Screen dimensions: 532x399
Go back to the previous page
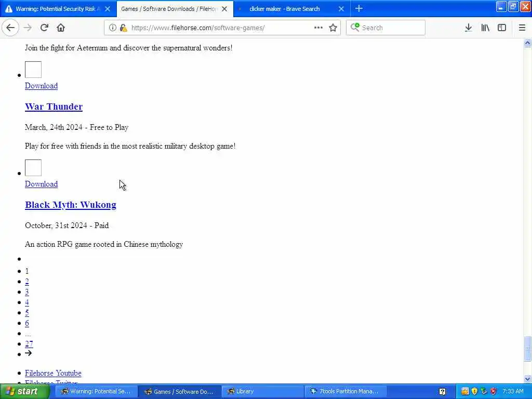[x=10, y=28]
